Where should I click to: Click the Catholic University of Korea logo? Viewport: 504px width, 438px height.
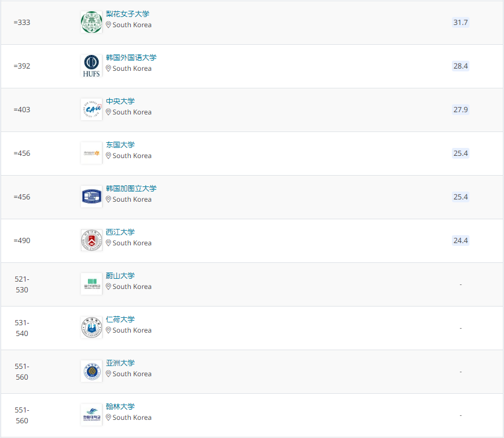click(91, 197)
